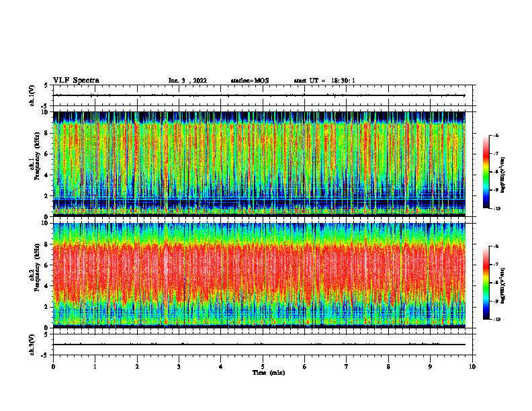
Task: Click the time axis tick label "4"
Action: (x=221, y=367)
